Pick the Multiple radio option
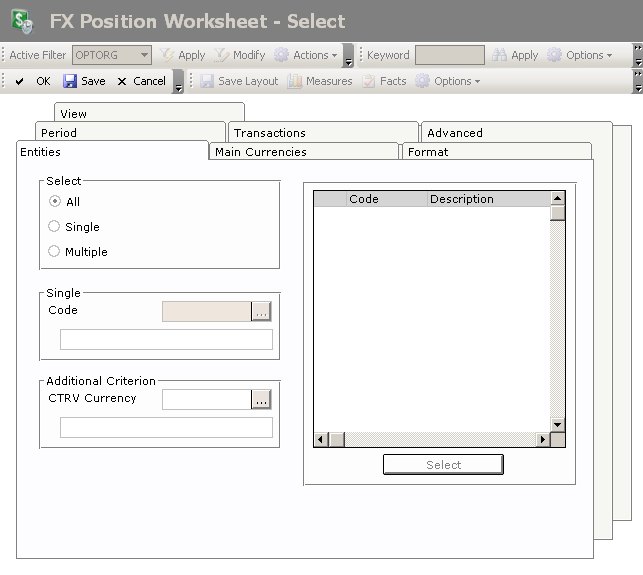Screen dimensions: 643x575 [x=54, y=251]
